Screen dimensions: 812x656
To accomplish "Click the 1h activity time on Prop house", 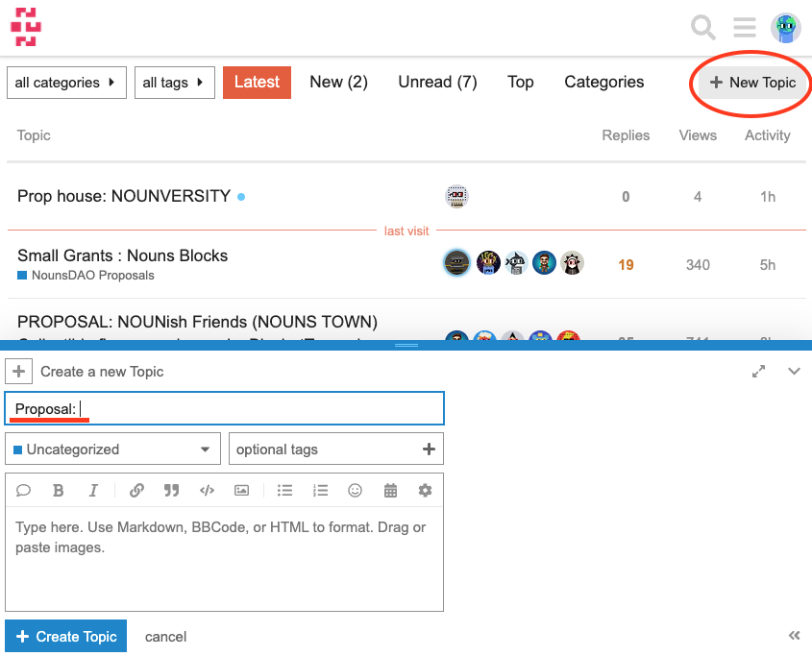I will 768,197.
